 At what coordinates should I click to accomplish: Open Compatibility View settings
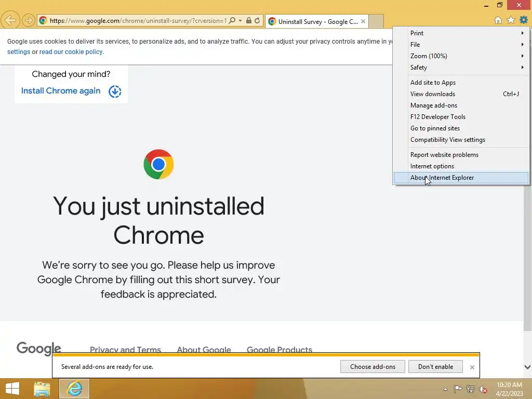(x=461, y=140)
